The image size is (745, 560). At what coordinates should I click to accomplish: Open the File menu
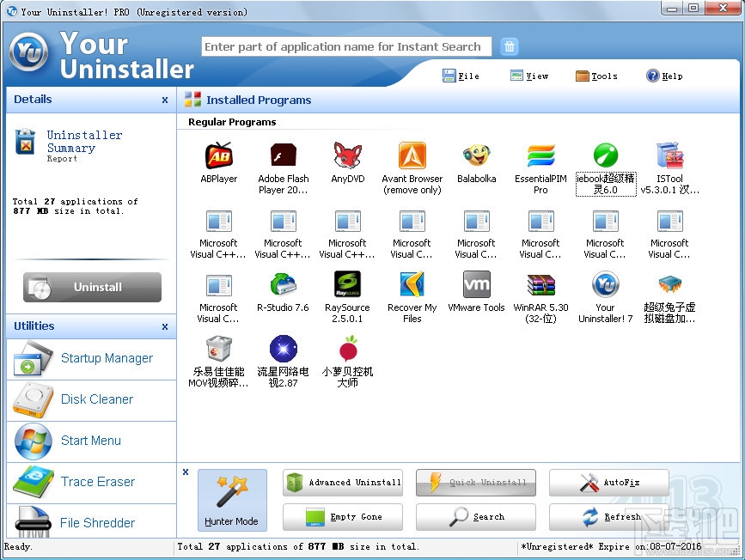tap(461, 76)
